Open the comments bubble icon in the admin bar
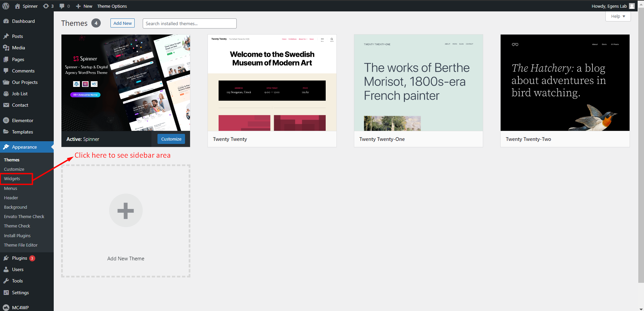 tap(62, 6)
